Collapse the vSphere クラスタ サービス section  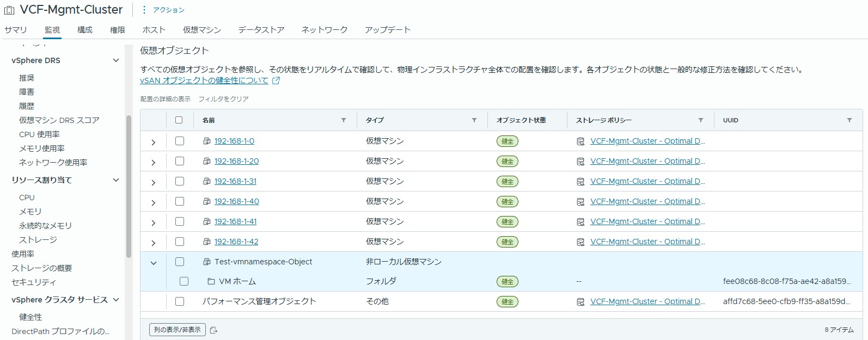pos(115,300)
